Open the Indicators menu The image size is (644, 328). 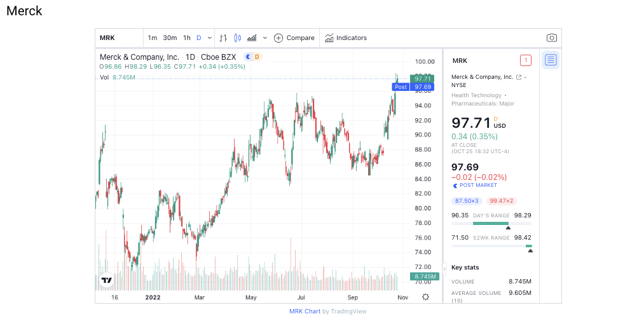346,38
